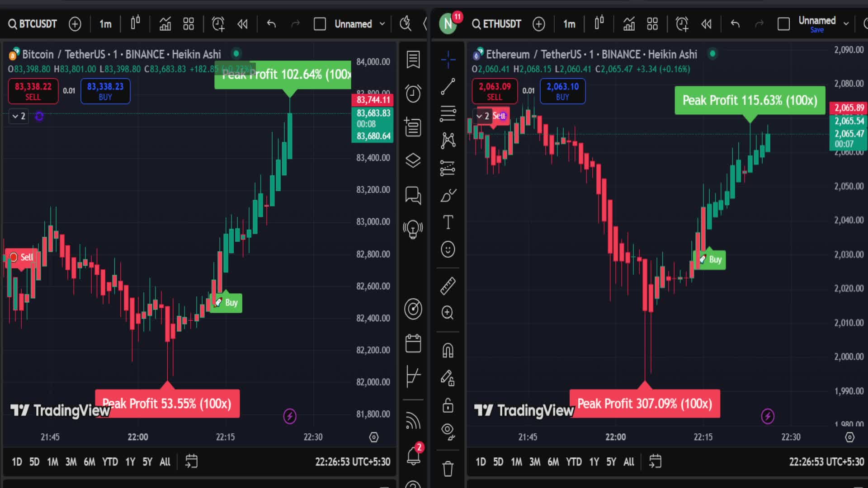Open the target goals panel icon
868x488 pixels.
pos(413,309)
